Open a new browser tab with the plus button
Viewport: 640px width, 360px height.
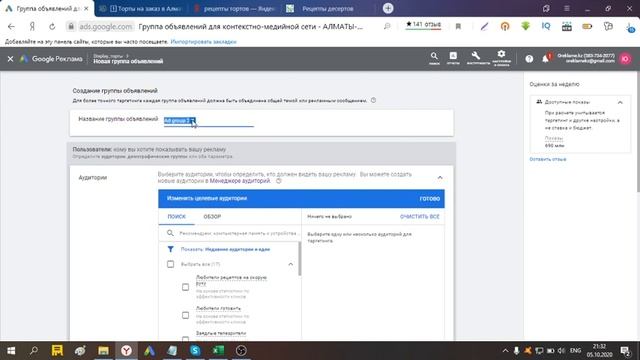pos(388,8)
